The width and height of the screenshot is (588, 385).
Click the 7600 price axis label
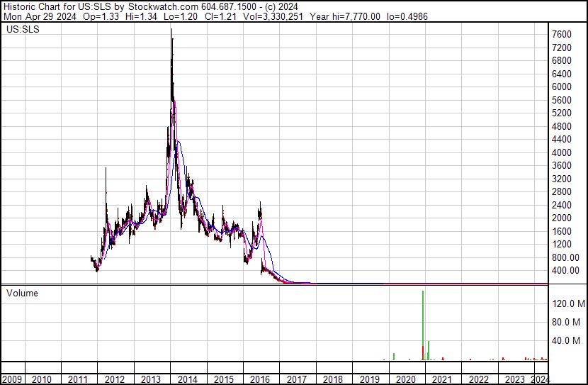click(562, 35)
